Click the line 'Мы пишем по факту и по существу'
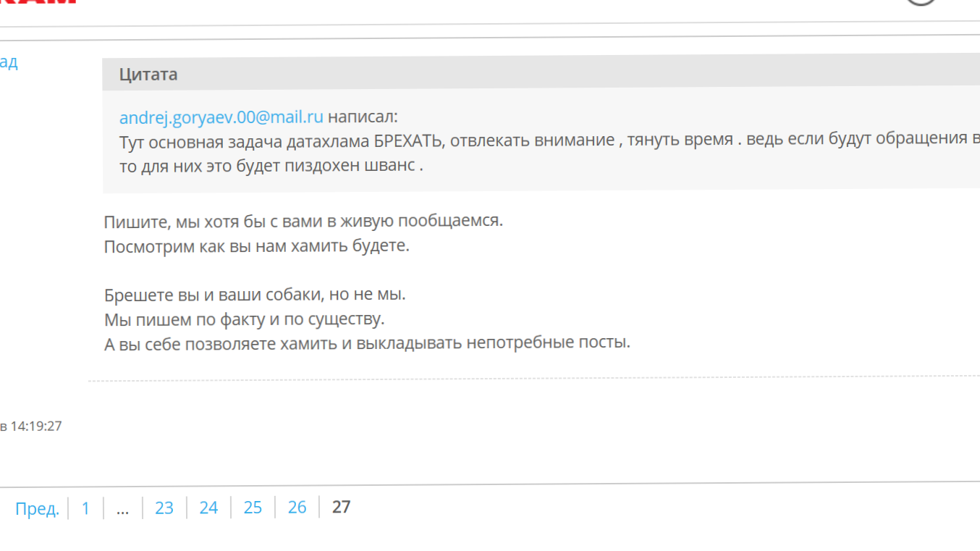 point(244,319)
